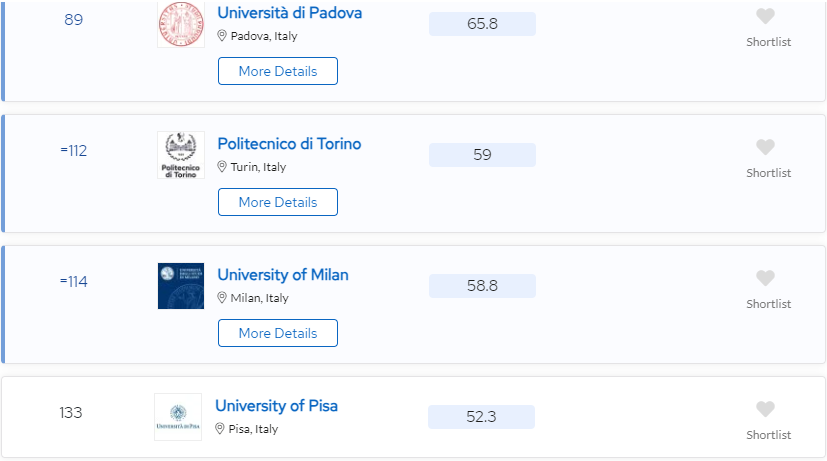Click the Milan, Italy location pin icon

pyautogui.click(x=222, y=297)
